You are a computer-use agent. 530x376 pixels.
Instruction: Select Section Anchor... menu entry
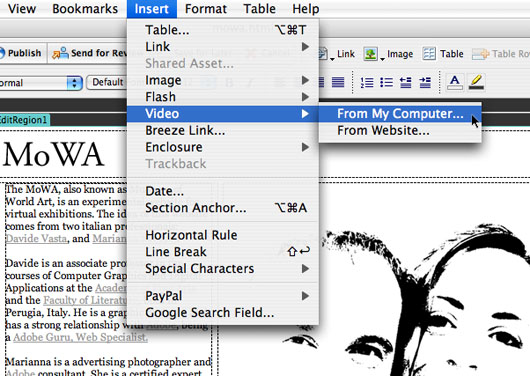point(223,208)
